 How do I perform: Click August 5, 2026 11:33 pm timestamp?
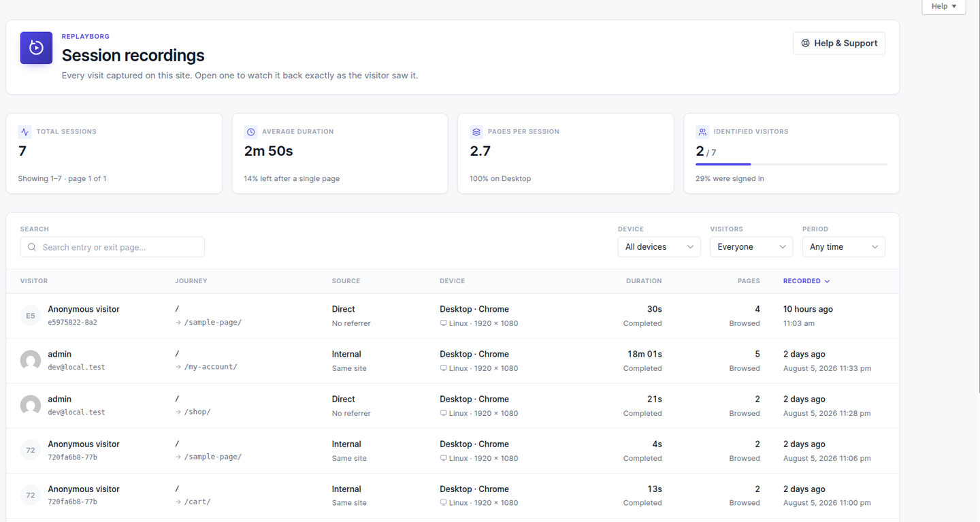[827, 368]
